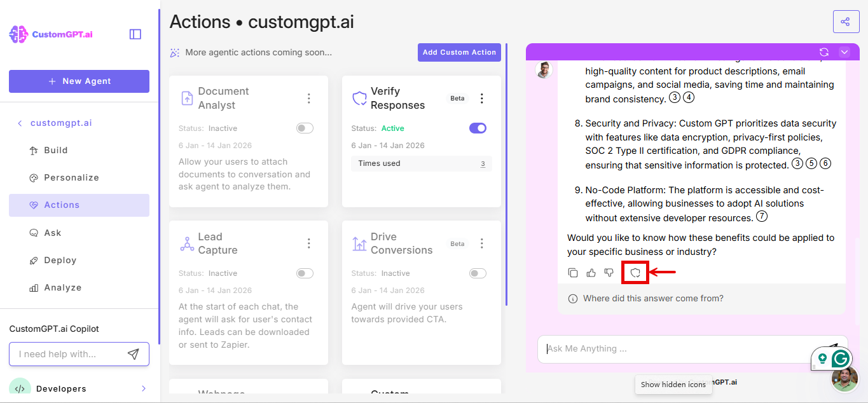Click the Beta badge on Drive Conversions
The image size is (868, 403).
(457, 243)
